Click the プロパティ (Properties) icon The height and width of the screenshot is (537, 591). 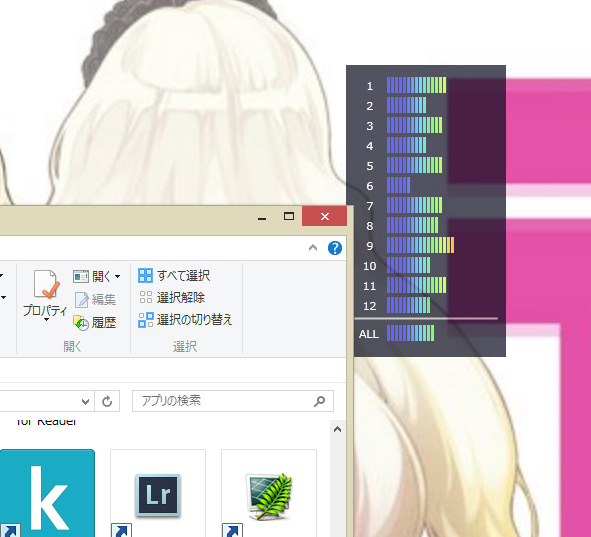(46, 285)
